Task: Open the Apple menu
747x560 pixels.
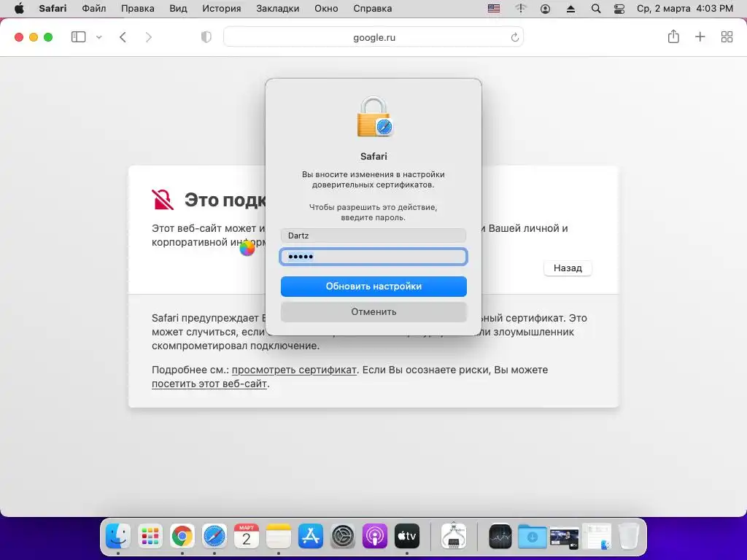Action: [18, 9]
